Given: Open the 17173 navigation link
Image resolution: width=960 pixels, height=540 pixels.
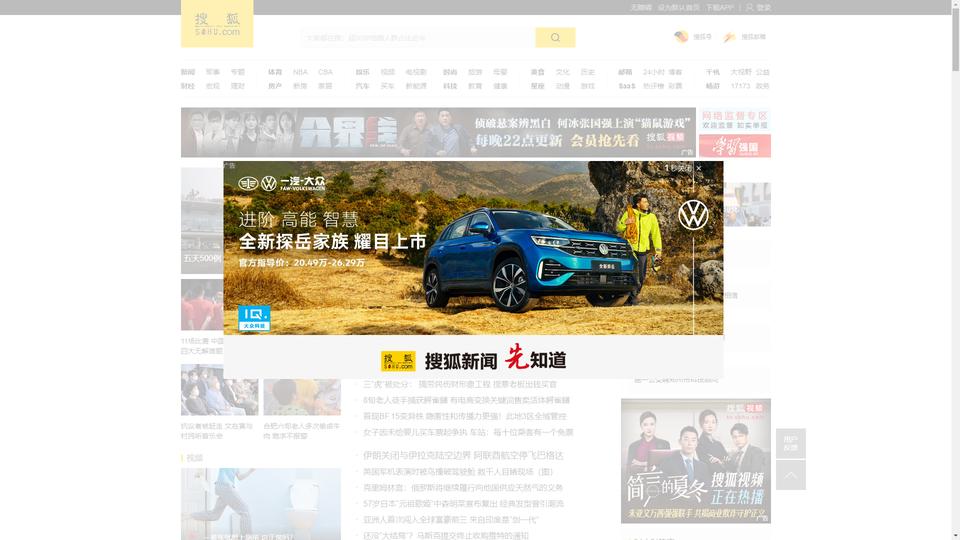Looking at the screenshot, I should [x=740, y=86].
